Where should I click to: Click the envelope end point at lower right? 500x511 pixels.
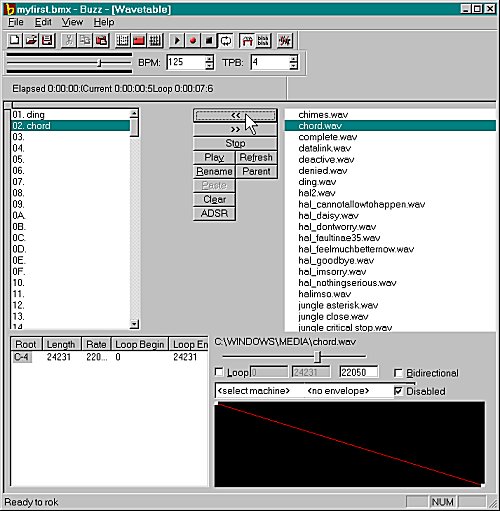click(x=482, y=485)
